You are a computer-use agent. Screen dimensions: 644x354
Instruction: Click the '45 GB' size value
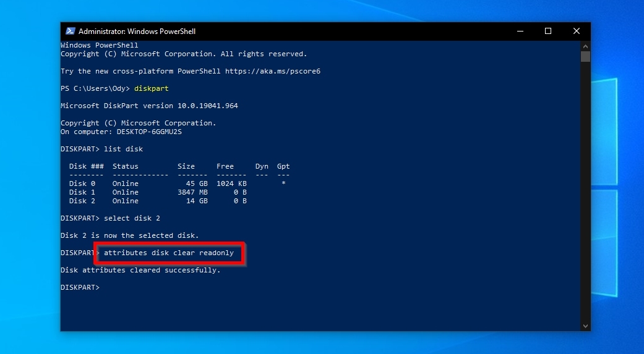tap(197, 183)
